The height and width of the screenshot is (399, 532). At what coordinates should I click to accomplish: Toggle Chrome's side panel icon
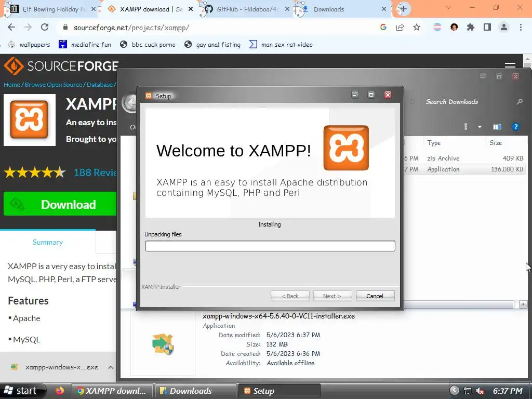pos(487,28)
